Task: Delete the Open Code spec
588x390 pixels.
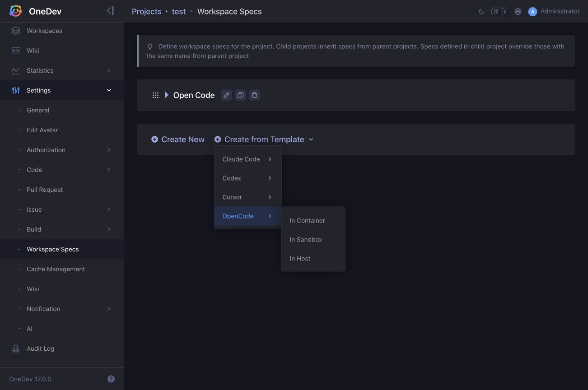Action: point(254,95)
